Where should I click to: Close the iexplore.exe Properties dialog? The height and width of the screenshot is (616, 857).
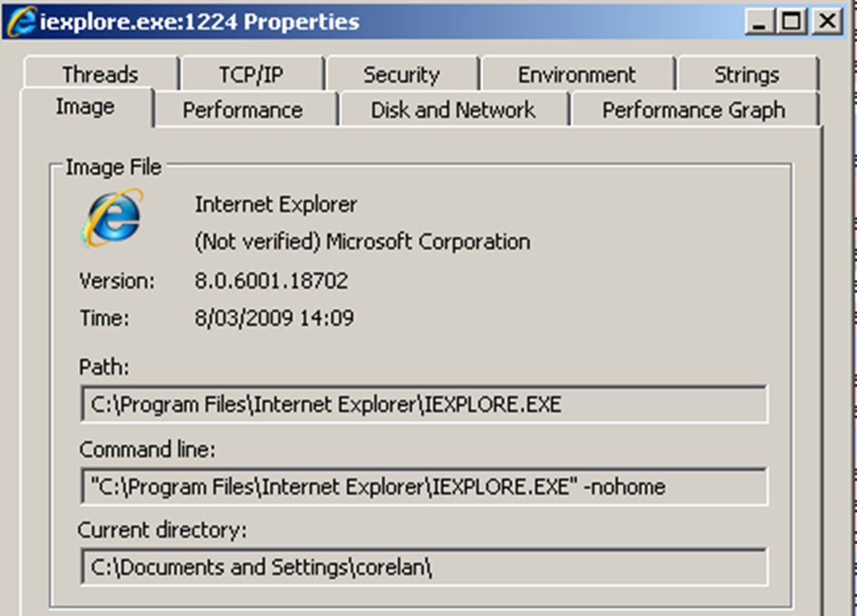pyautogui.click(x=828, y=21)
